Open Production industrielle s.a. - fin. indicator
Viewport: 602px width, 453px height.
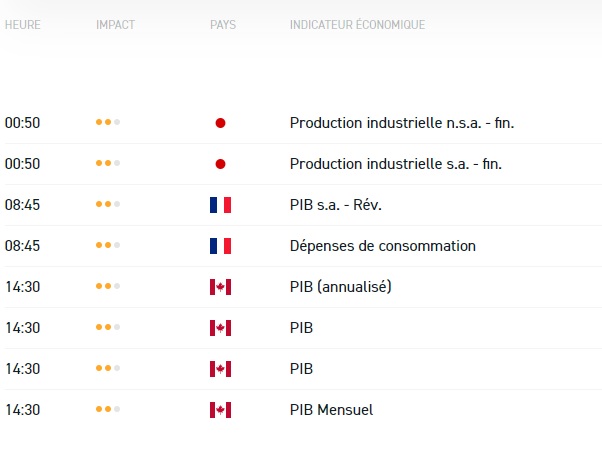(398, 164)
